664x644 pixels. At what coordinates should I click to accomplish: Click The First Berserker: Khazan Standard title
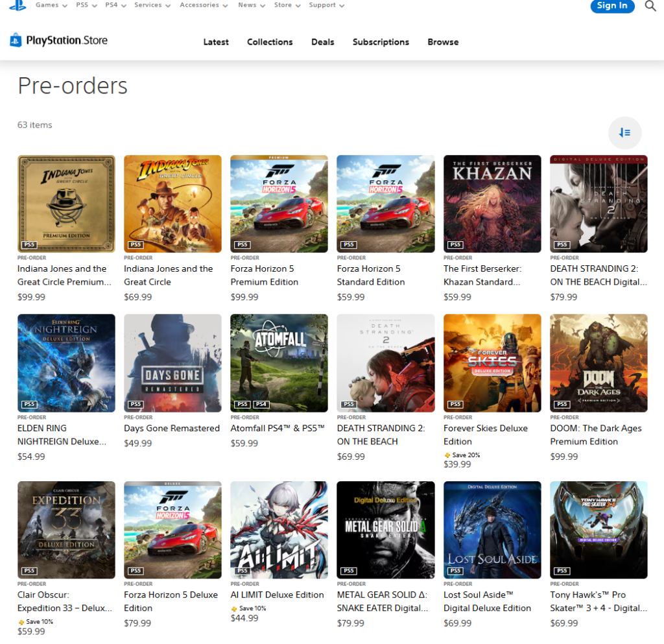482,275
